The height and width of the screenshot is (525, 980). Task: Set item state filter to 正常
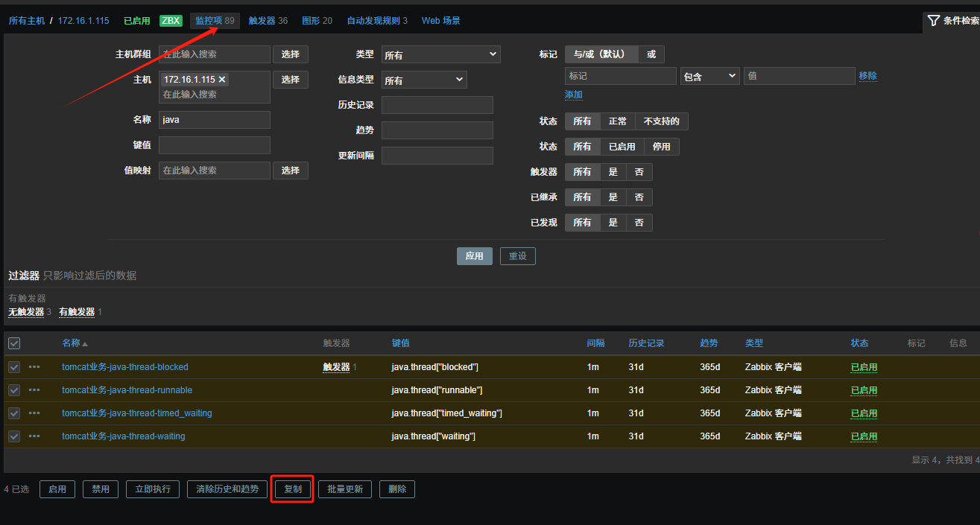point(618,121)
